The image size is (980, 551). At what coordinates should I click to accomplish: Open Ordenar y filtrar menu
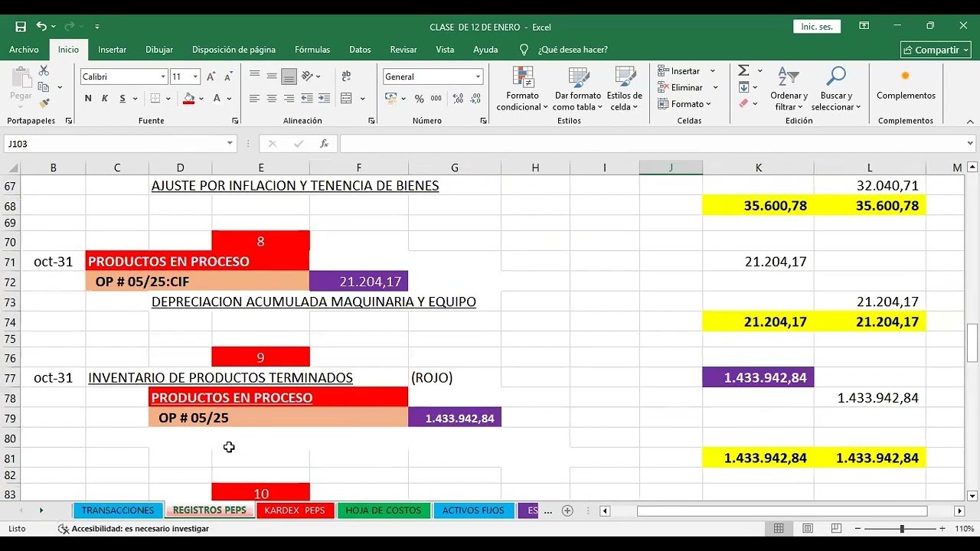[789, 89]
